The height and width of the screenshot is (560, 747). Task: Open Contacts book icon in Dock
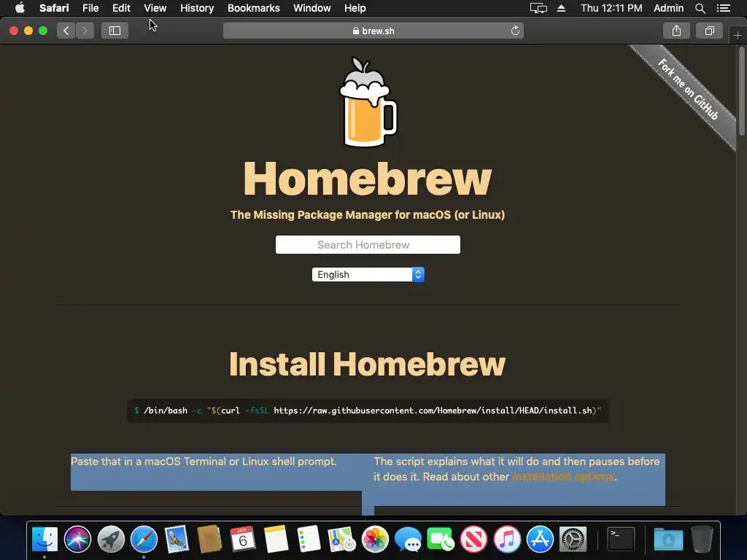click(209, 540)
